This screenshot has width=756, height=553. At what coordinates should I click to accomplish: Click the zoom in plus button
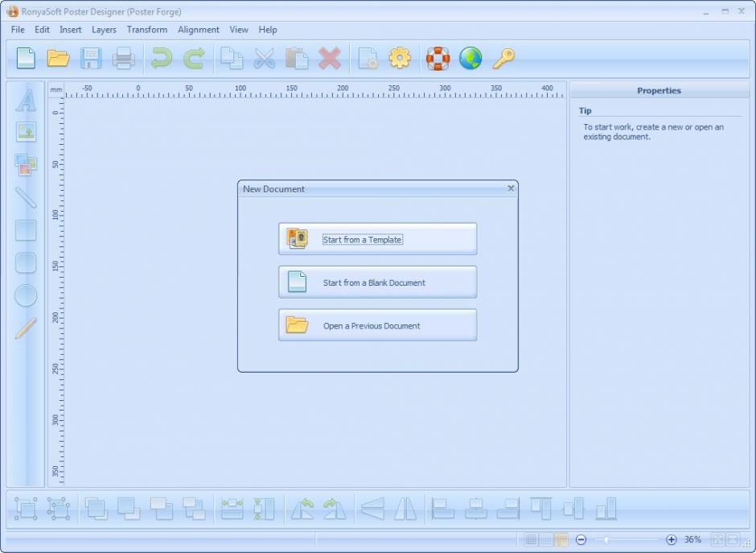click(671, 539)
